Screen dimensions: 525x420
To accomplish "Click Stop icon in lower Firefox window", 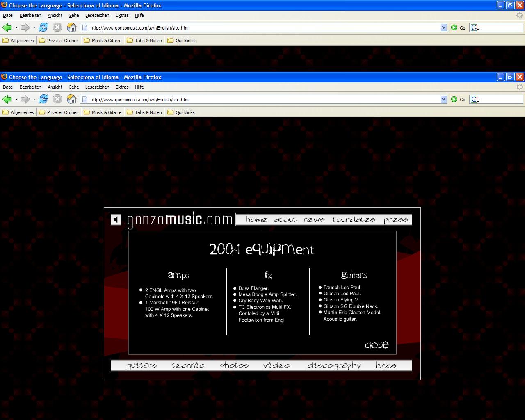I will [x=57, y=99].
